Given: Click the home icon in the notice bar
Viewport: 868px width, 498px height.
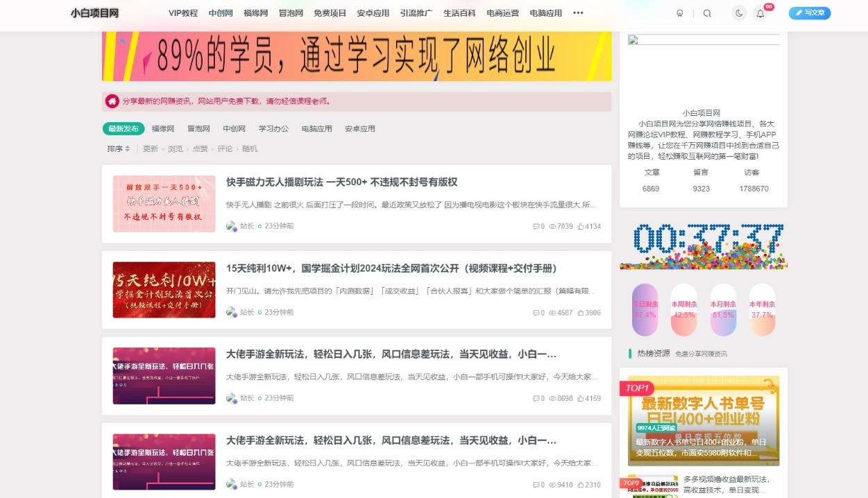Looking at the screenshot, I should pos(112,101).
